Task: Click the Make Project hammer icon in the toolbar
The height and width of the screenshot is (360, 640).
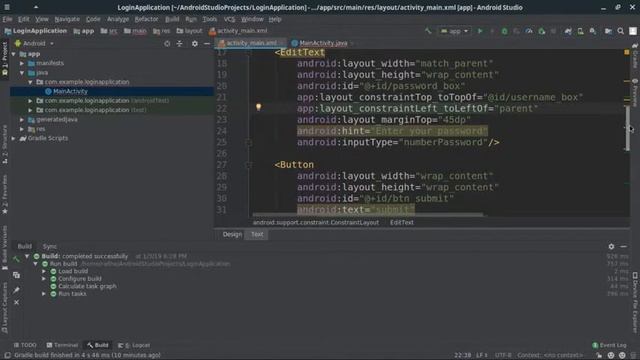Action: pos(428,31)
